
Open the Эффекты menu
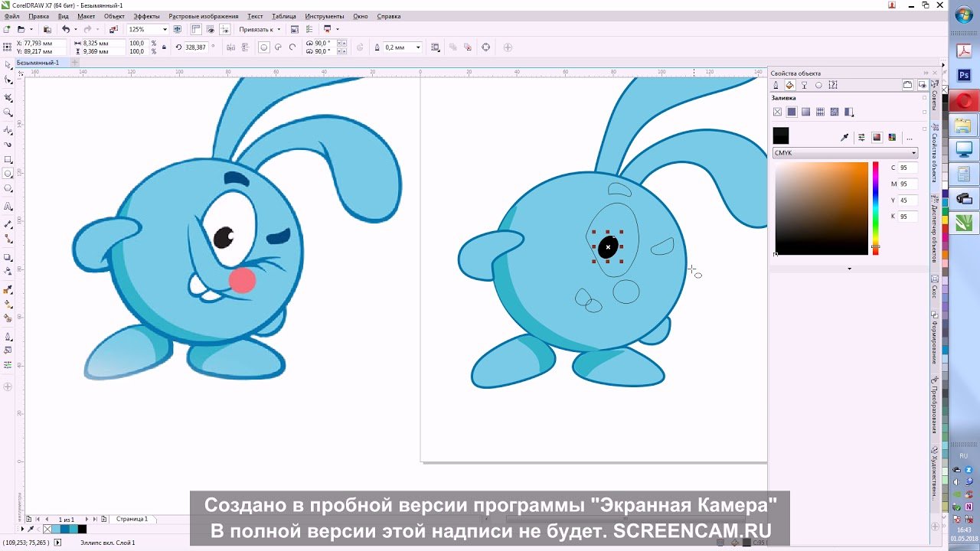(146, 16)
